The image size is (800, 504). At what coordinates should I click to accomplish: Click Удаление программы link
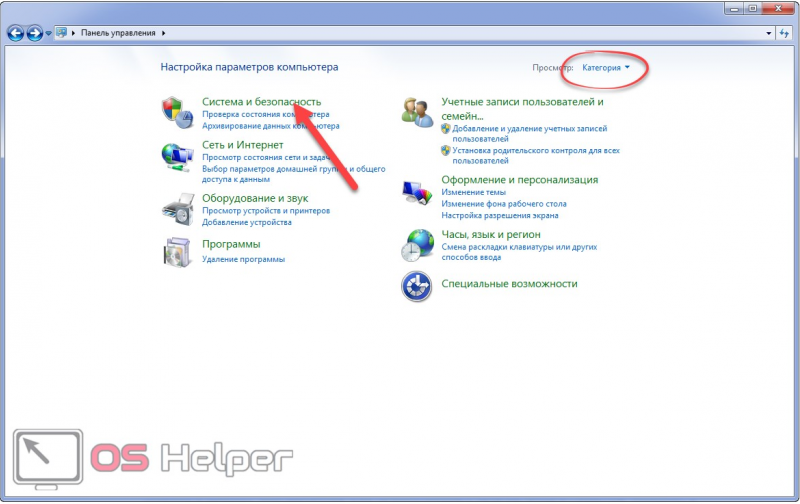pyautogui.click(x=243, y=259)
